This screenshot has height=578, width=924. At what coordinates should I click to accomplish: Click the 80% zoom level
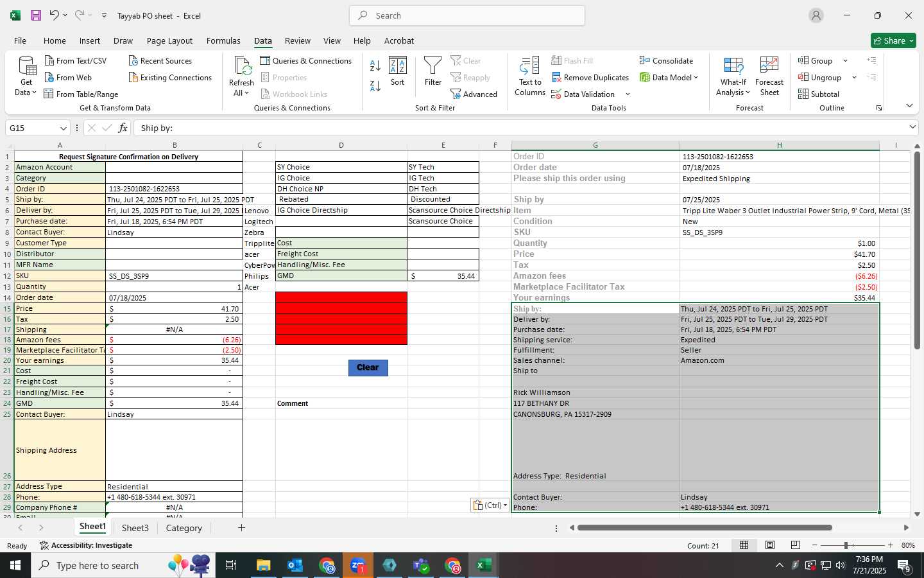(x=908, y=545)
